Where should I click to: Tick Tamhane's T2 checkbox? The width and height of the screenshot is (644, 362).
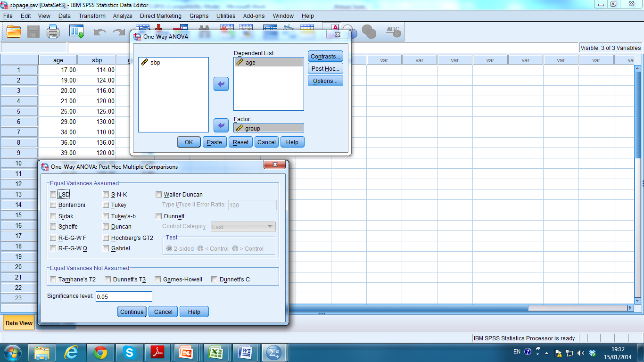click(53, 279)
